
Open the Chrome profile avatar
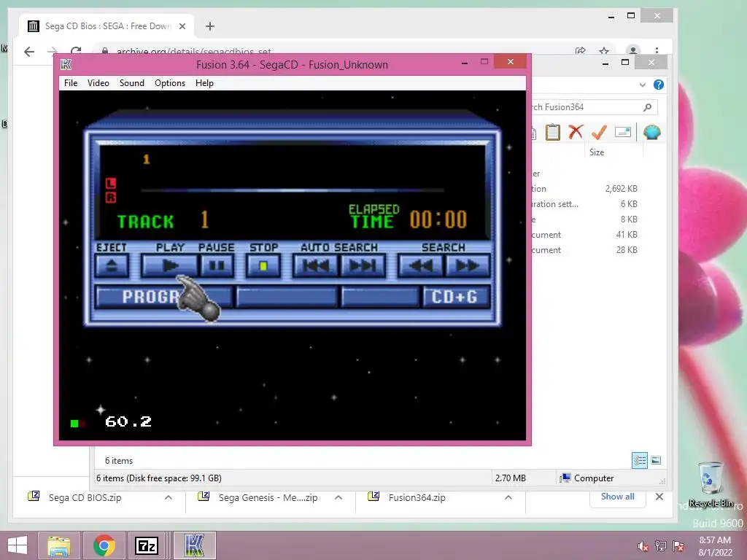632,50
